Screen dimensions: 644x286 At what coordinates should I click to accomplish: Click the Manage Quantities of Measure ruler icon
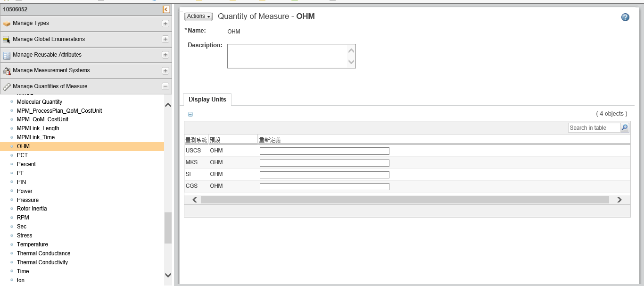[7, 86]
